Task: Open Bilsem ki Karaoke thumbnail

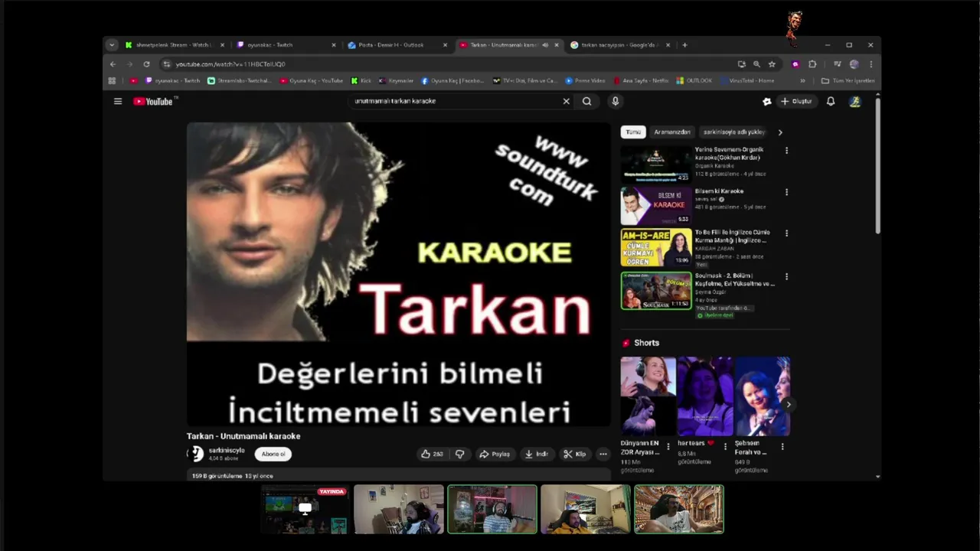Action: [655, 205]
